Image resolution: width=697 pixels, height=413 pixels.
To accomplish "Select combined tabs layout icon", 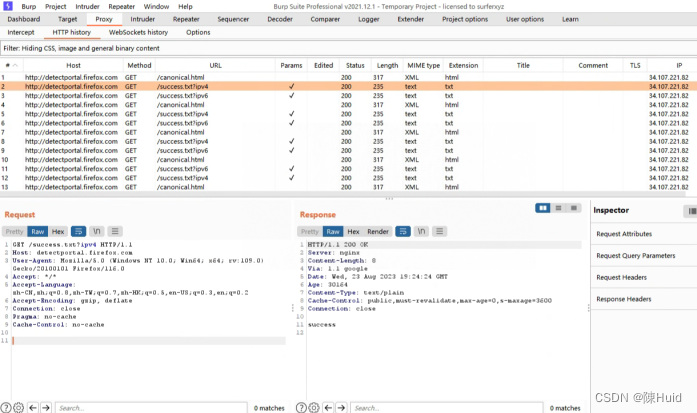I will click(574, 208).
